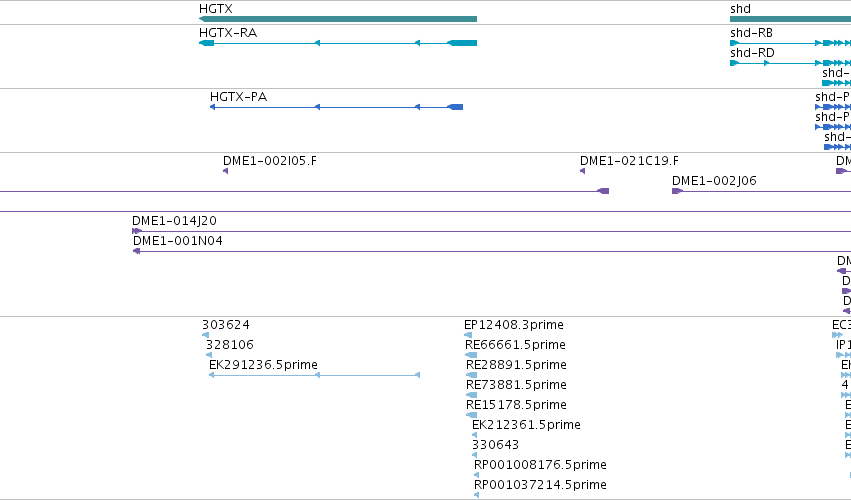Click the DME1-021C19.F arrow glyph
This screenshot has width=851, height=500.
coord(582,171)
